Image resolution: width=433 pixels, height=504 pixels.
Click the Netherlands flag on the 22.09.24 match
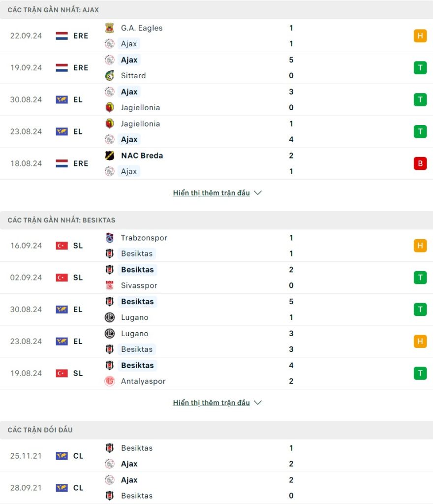62,35
